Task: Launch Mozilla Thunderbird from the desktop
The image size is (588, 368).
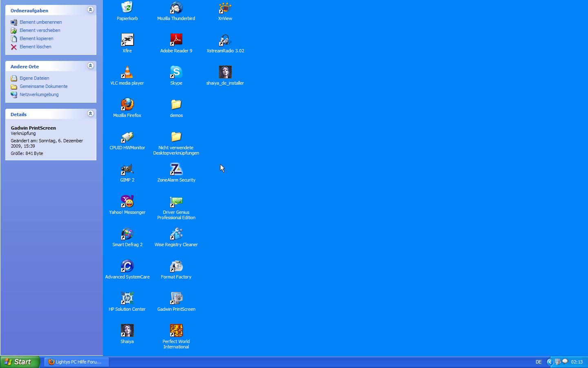Action: click(176, 7)
